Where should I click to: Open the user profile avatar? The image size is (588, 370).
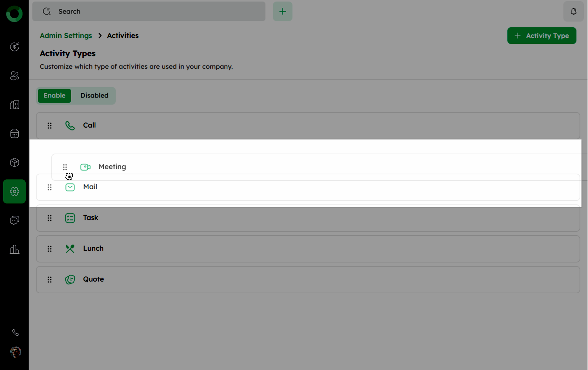15,352
